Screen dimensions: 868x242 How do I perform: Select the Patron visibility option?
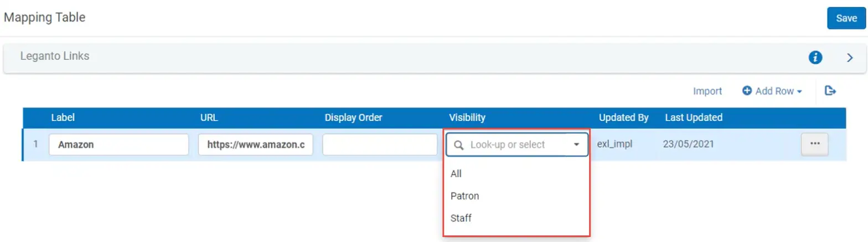(464, 196)
